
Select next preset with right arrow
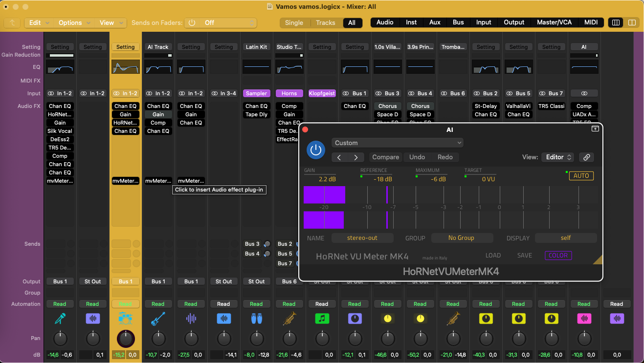coord(356,157)
